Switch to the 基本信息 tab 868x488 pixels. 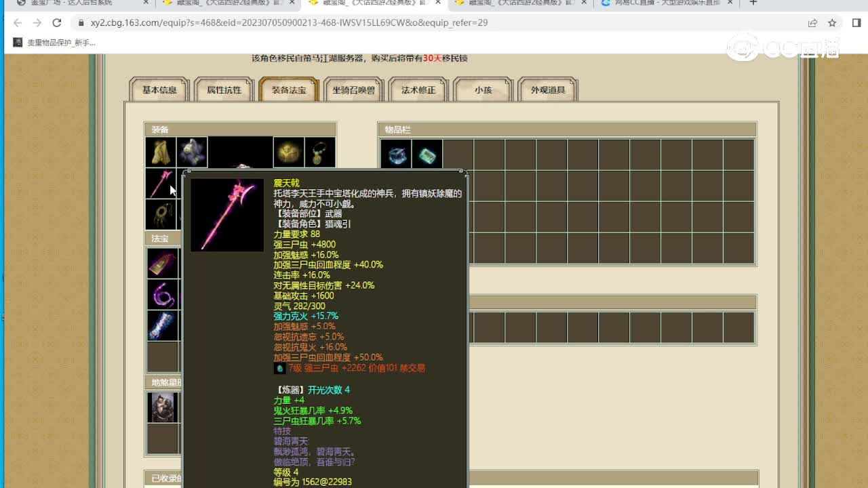point(159,90)
